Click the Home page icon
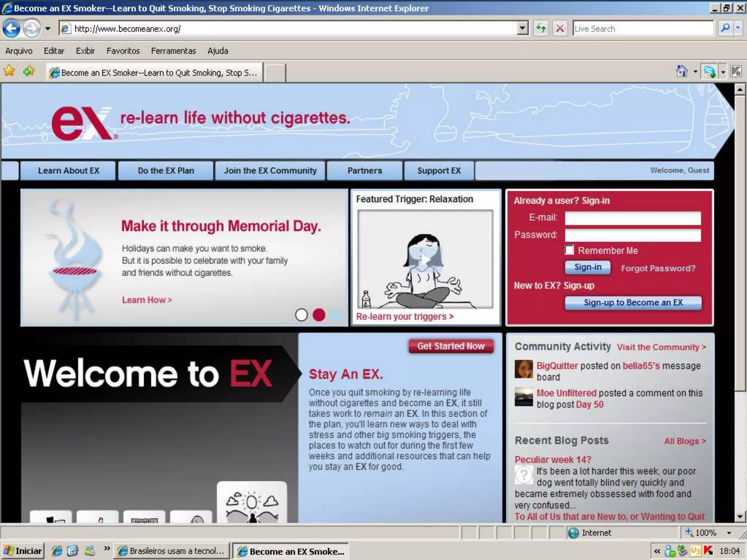This screenshot has height=560, width=747. point(682,71)
